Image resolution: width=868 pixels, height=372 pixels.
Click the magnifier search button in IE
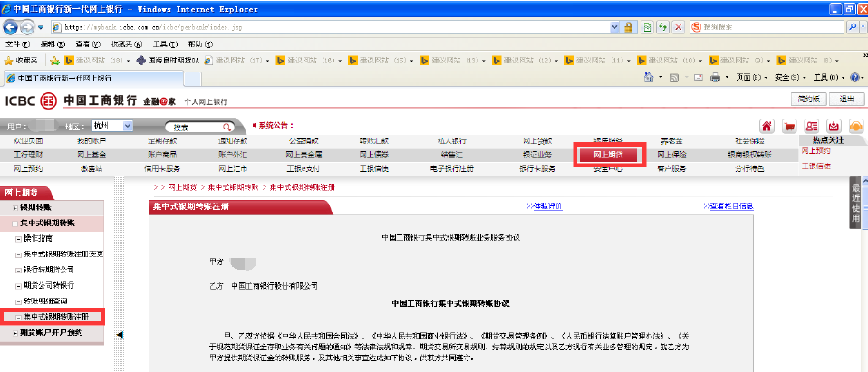[x=852, y=26]
